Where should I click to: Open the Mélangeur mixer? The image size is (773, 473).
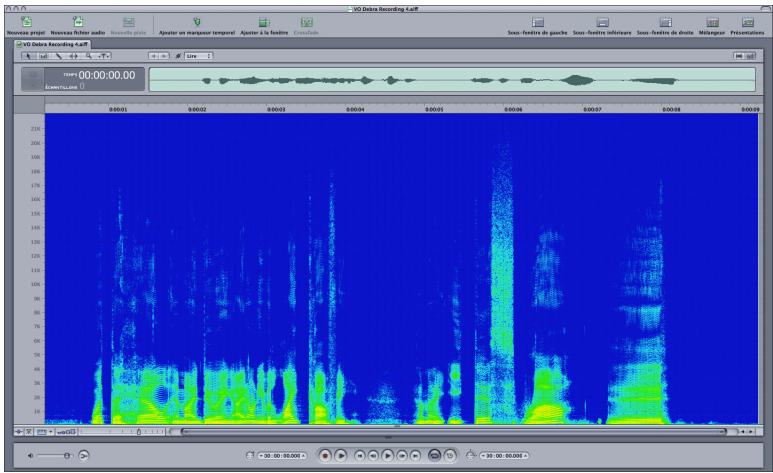(x=712, y=22)
